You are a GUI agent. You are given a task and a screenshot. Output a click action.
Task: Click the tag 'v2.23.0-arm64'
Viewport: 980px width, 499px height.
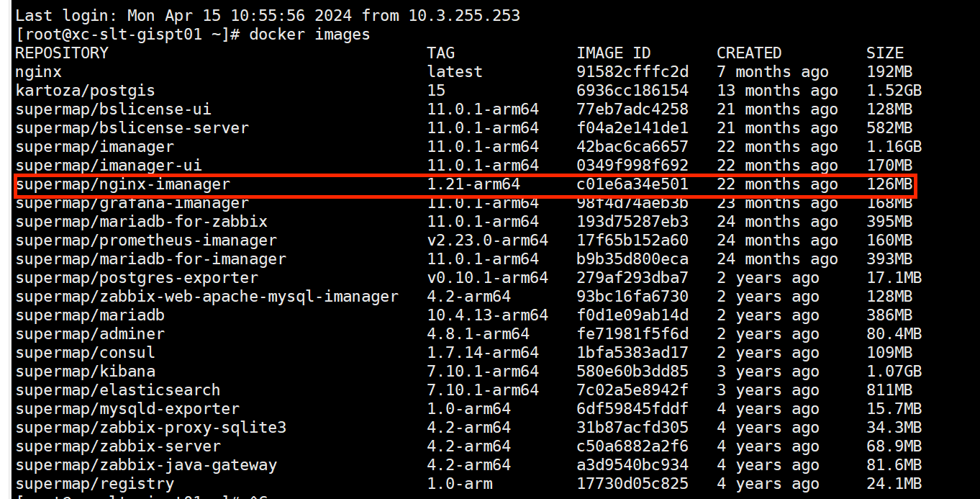coord(488,240)
